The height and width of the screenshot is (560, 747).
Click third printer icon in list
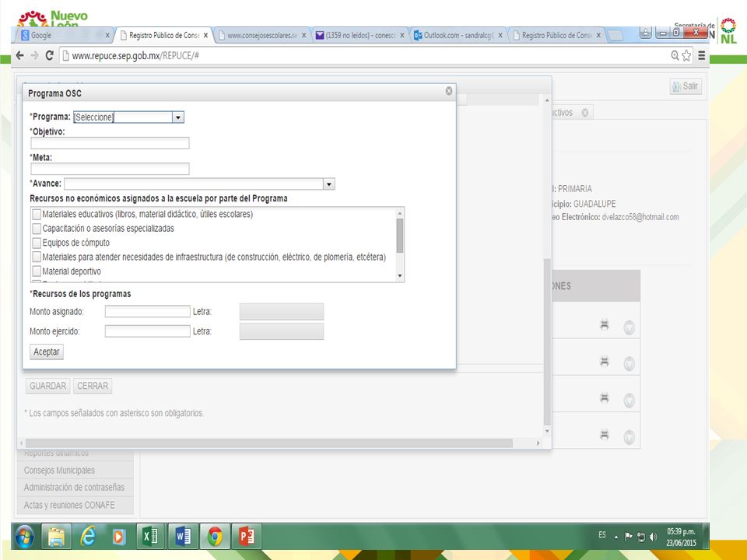605,398
